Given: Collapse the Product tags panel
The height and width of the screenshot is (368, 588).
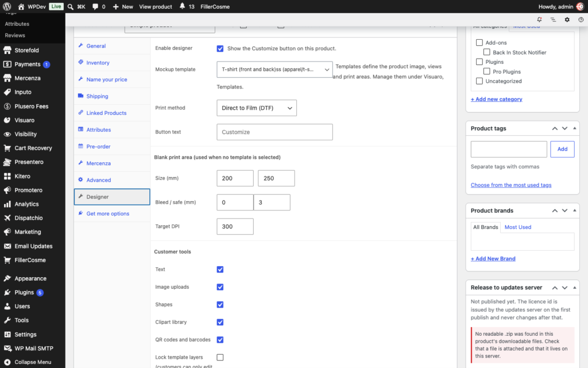Looking at the screenshot, I should click(574, 128).
